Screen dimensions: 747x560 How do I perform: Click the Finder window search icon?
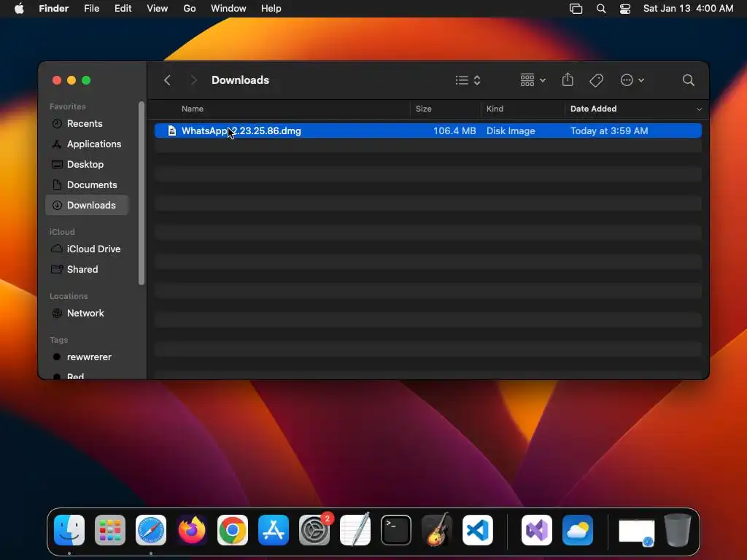[x=688, y=80]
